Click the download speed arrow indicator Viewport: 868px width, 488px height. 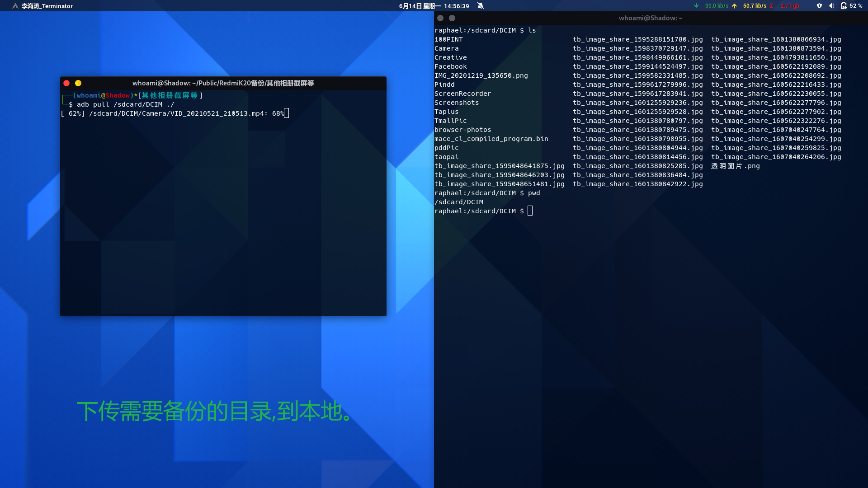[697, 6]
